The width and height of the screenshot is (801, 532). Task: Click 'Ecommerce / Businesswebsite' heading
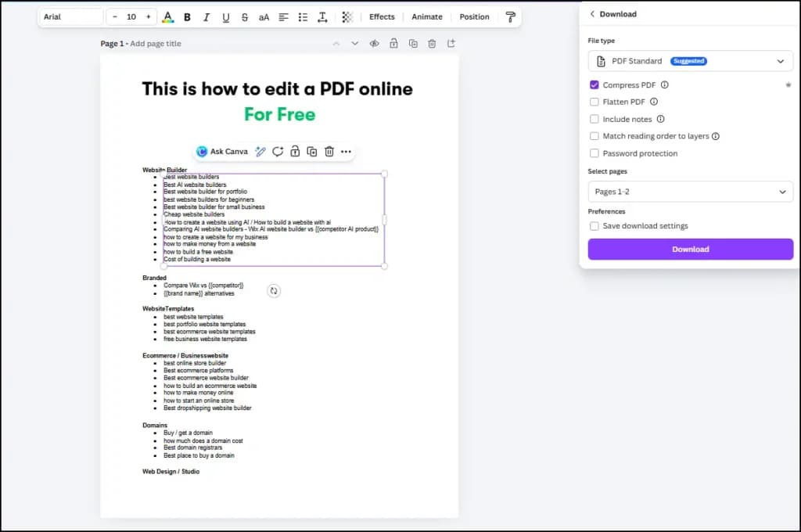185,356
